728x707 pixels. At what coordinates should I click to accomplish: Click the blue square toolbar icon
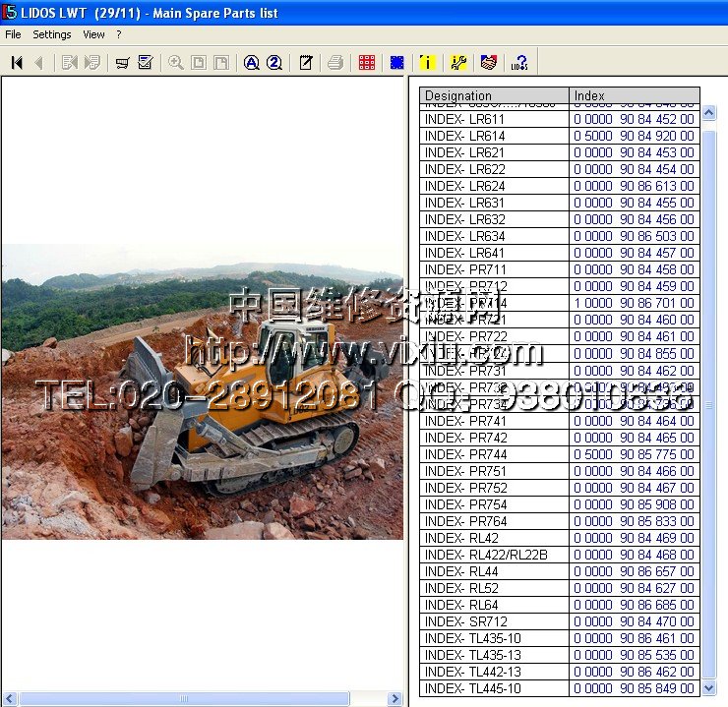(x=396, y=63)
